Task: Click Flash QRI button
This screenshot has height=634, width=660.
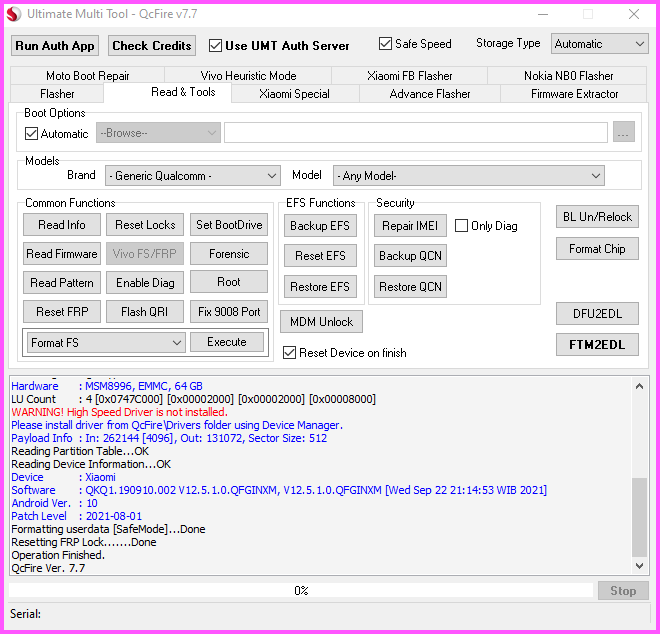Action: point(145,312)
